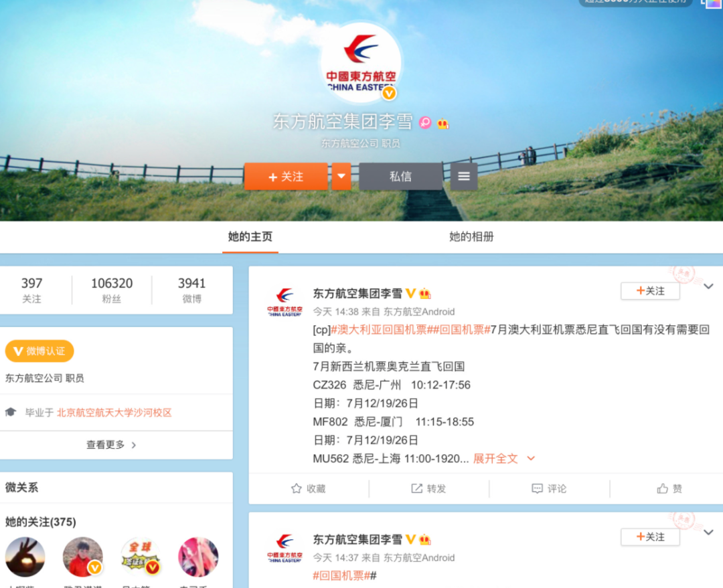The image size is (723, 588).
Task: Open #回国机票# hashtag in 14:37 post
Action: pos(341,575)
